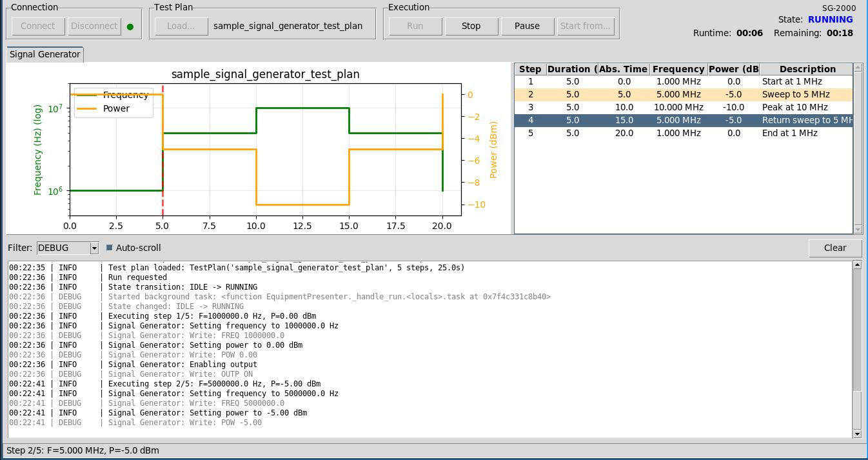Select the 'Peak at 10 MHz' step row
Image resolution: width=868 pixels, height=460 pixels.
[x=684, y=107]
